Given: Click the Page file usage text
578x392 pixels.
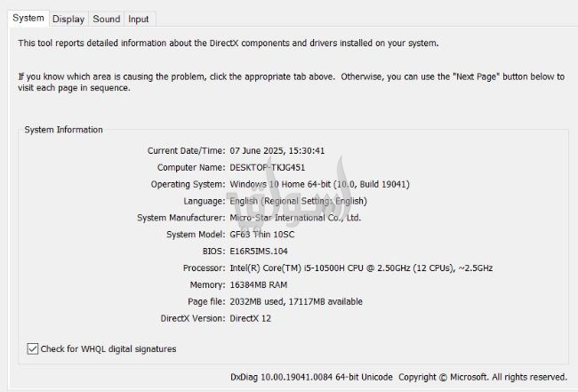Looking at the screenshot, I should (296, 301).
